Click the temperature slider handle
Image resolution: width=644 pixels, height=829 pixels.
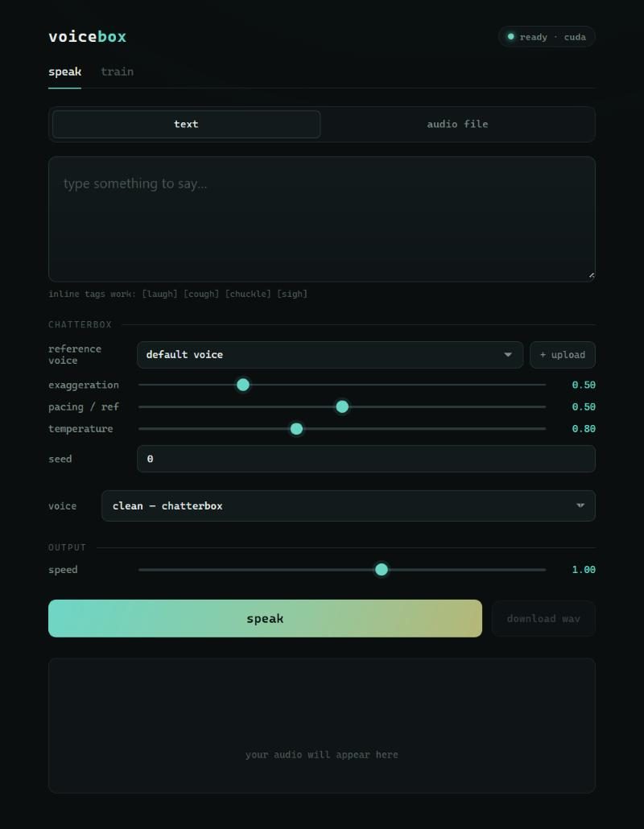[296, 429]
